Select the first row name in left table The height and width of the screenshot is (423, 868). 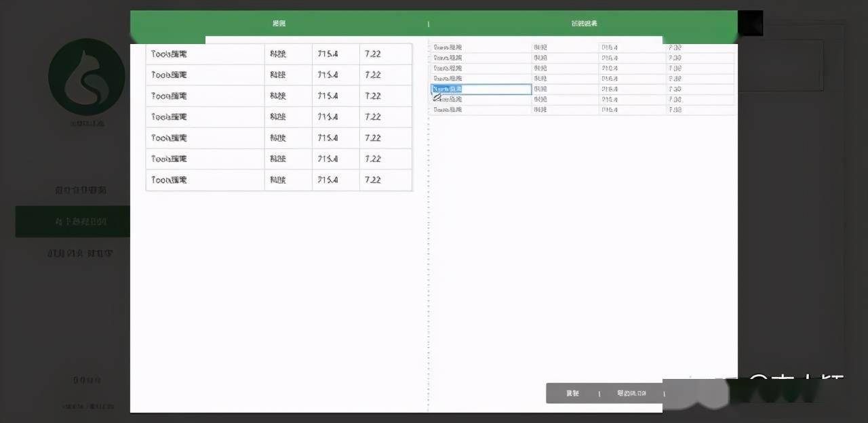click(169, 54)
